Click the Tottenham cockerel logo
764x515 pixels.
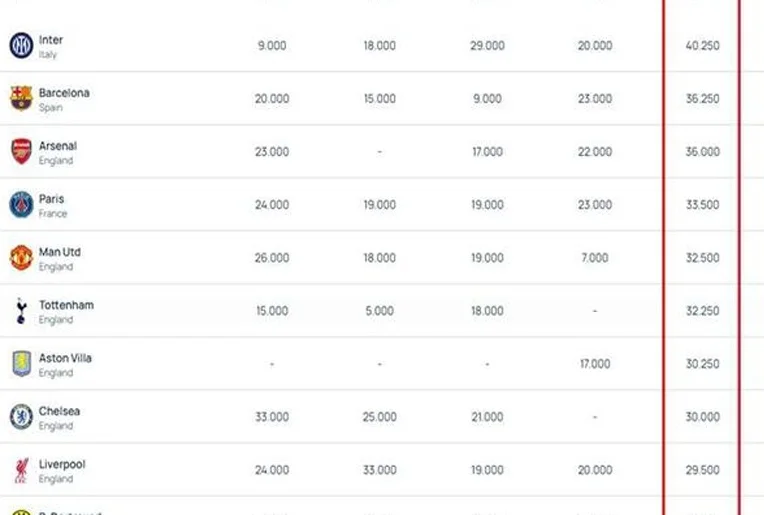click(21, 311)
